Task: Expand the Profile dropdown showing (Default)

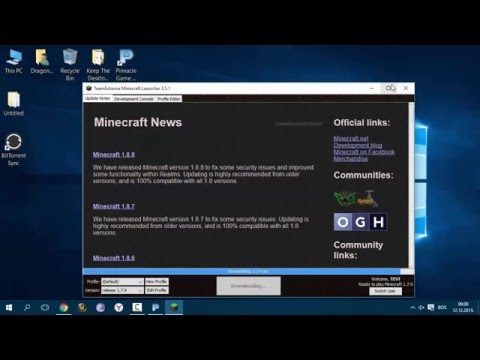Action: [x=122, y=282]
